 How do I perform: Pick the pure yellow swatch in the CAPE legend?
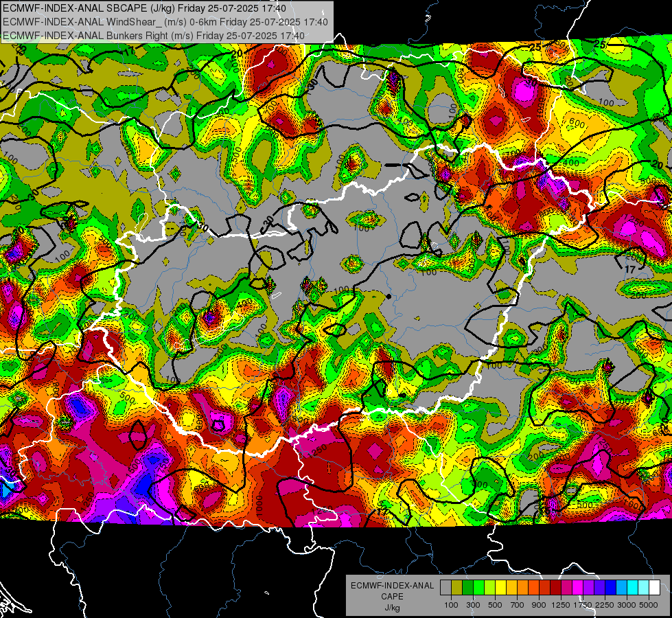[500, 588]
